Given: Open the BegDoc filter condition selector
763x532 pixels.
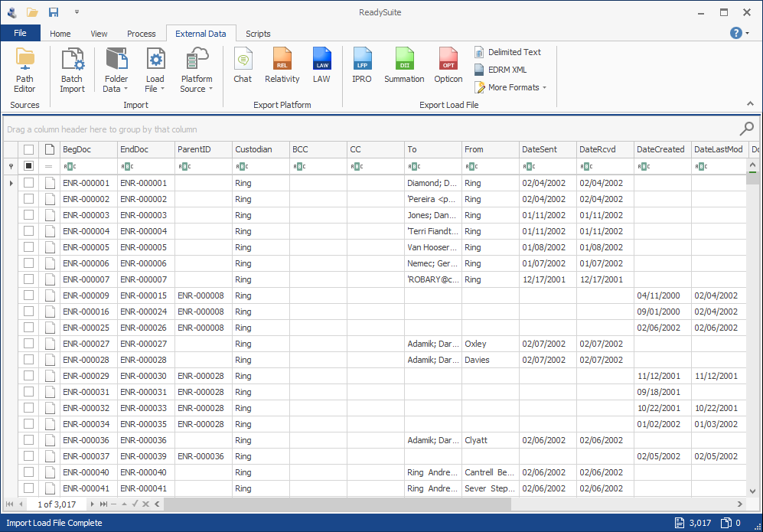Looking at the screenshot, I should point(70,166).
